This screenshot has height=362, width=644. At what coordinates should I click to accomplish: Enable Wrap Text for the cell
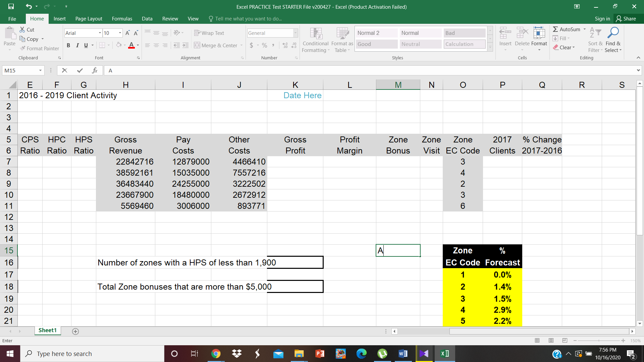209,33
